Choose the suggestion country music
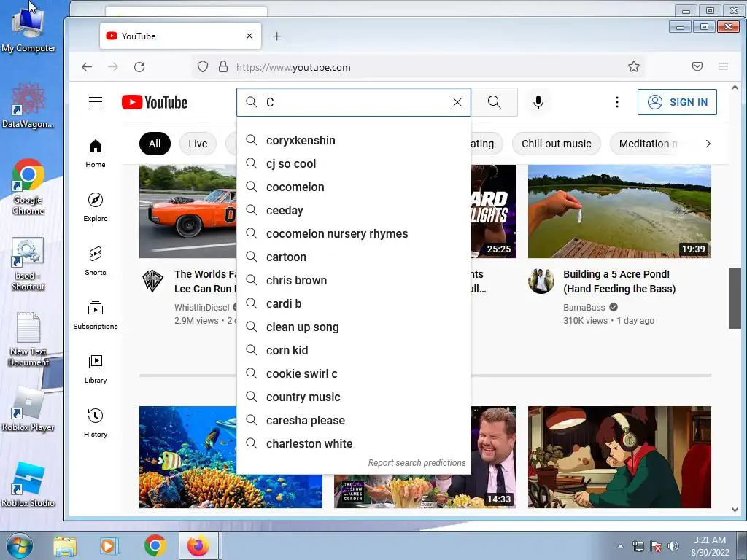The image size is (747, 560). point(354,397)
